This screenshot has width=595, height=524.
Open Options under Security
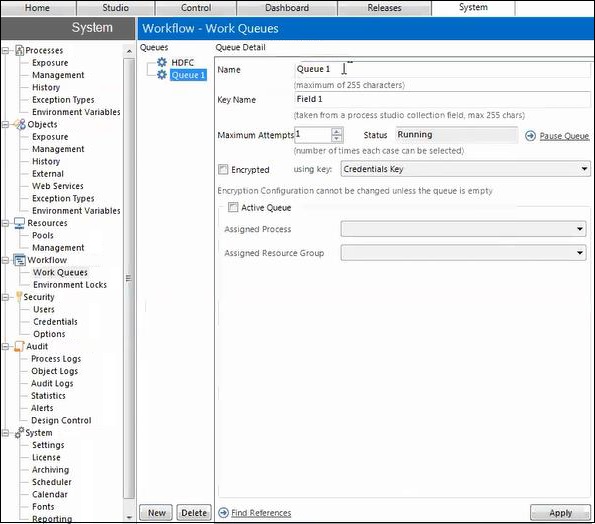click(x=49, y=334)
